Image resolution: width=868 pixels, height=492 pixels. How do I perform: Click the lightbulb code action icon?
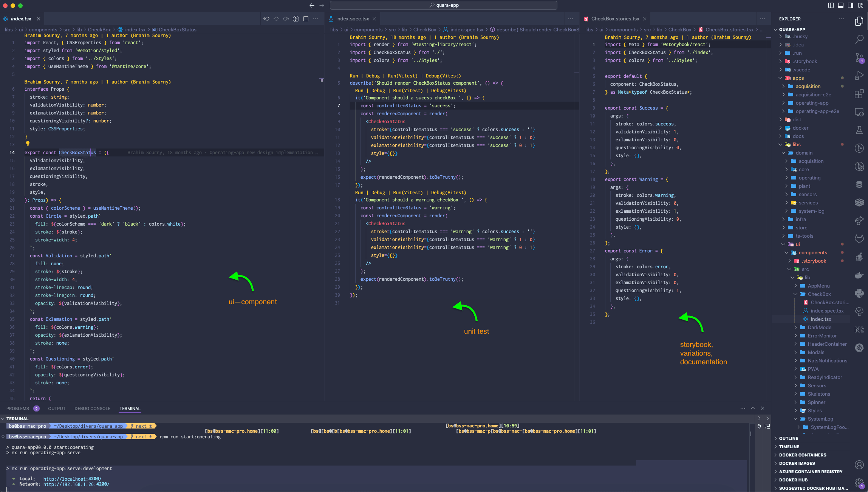click(27, 144)
